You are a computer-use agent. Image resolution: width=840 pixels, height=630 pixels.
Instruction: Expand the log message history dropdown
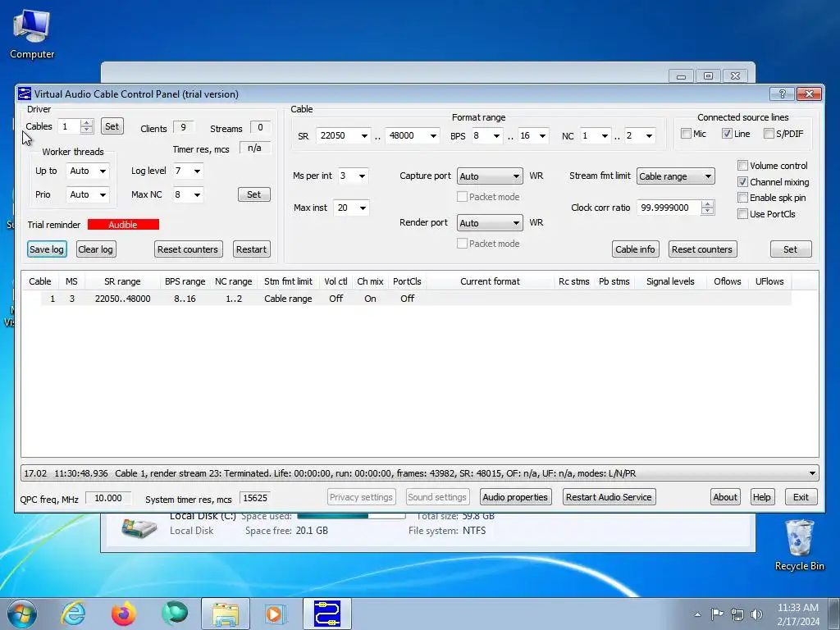812,473
